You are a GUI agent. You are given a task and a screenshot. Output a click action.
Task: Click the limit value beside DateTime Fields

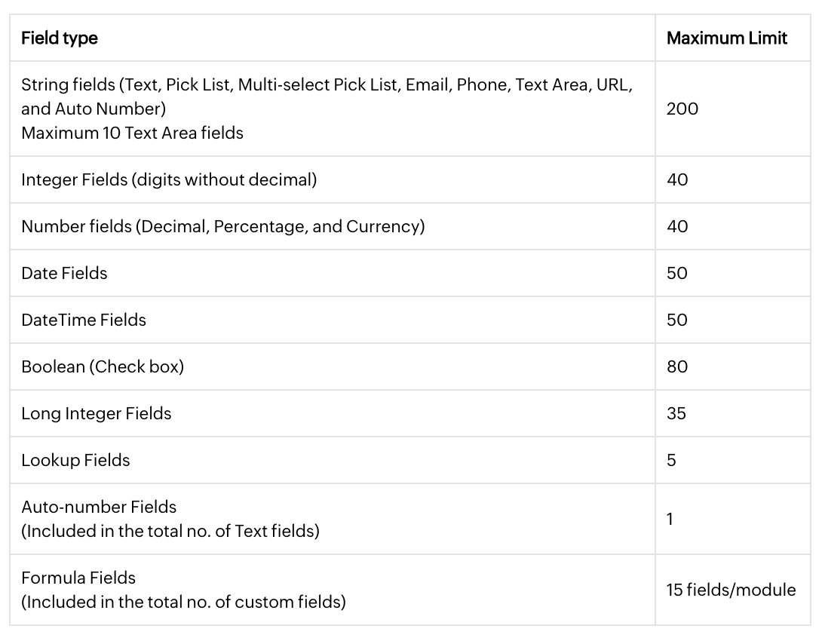coord(676,320)
